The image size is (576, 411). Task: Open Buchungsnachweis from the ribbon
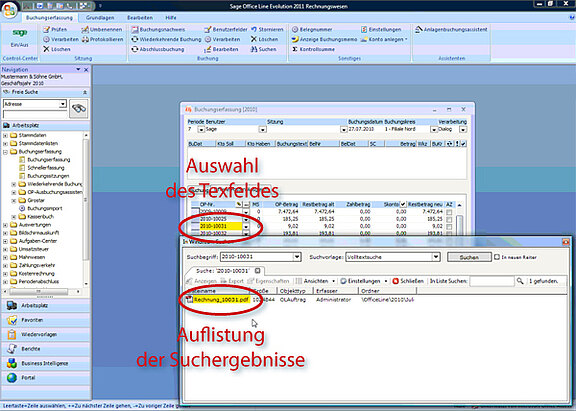159,29
